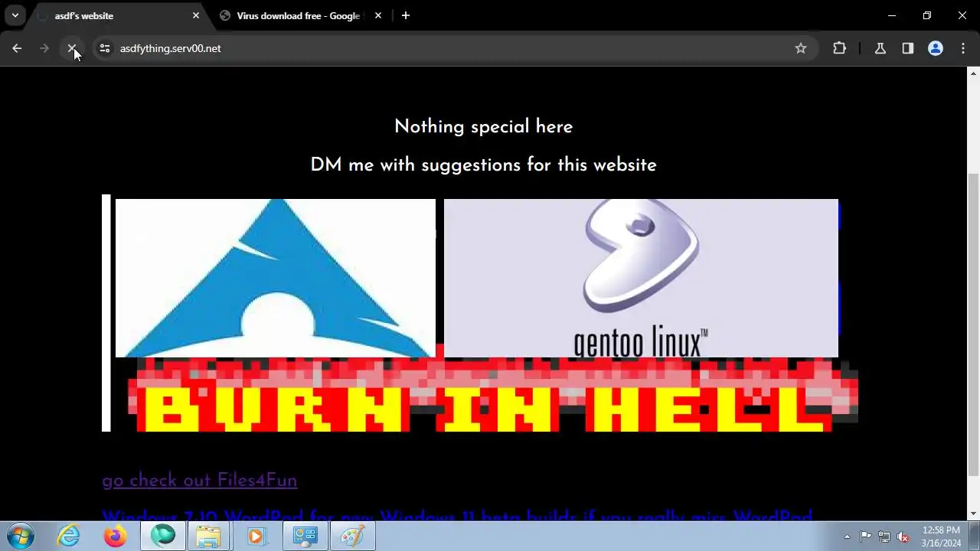Open the control panel taskbar icon
This screenshot has width=980, height=551.
click(305, 536)
